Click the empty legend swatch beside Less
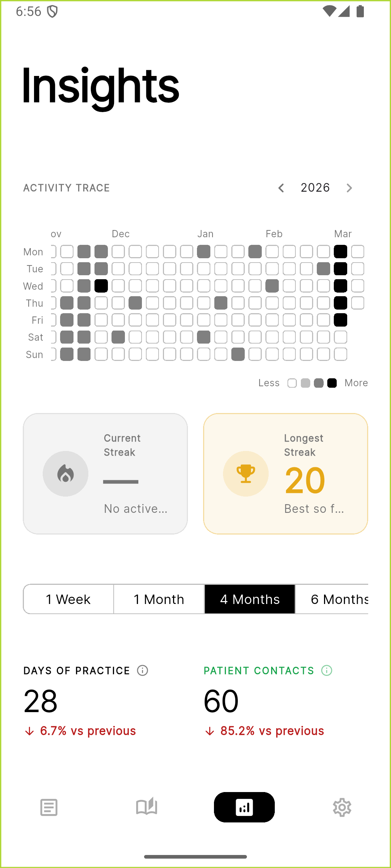This screenshot has height=868, width=391. pyautogui.click(x=292, y=383)
